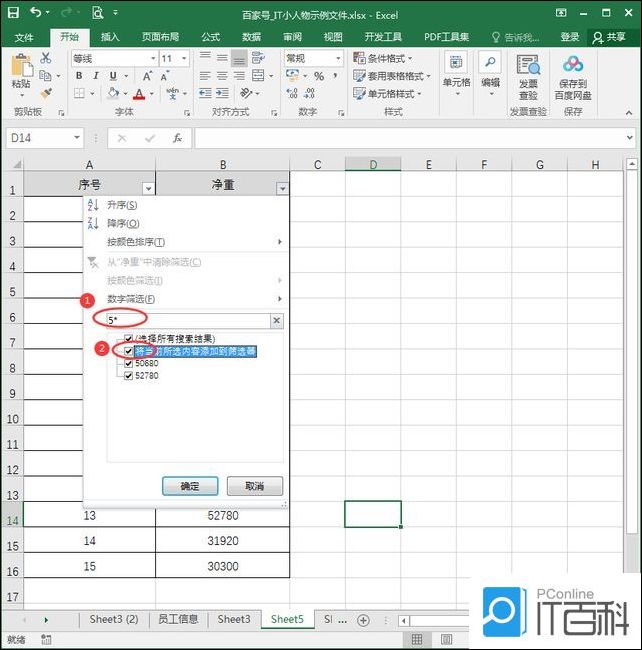This screenshot has height=650, width=642.
Task: Clear the filter search box with X
Action: 276,320
